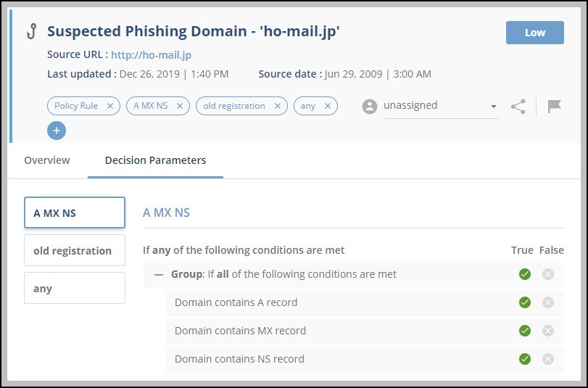This screenshot has height=388, width=588.
Task: Open the http://ho-mail.jp source link
Action: [x=151, y=55]
